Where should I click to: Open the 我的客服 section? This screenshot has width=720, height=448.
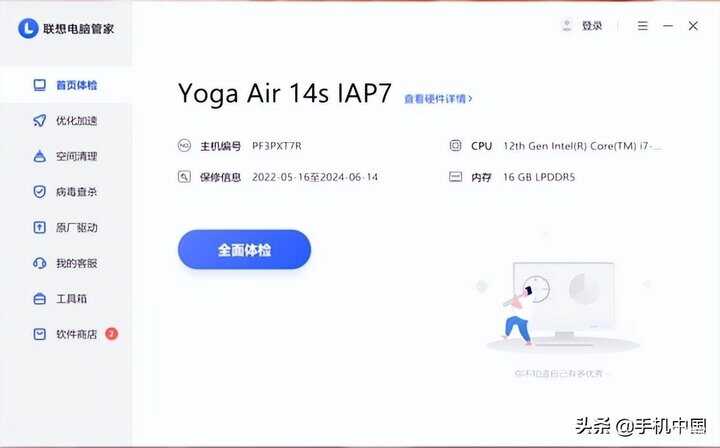coord(65,263)
